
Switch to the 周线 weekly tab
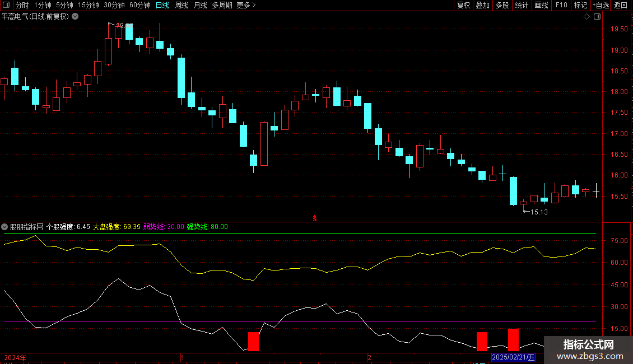click(x=181, y=5)
